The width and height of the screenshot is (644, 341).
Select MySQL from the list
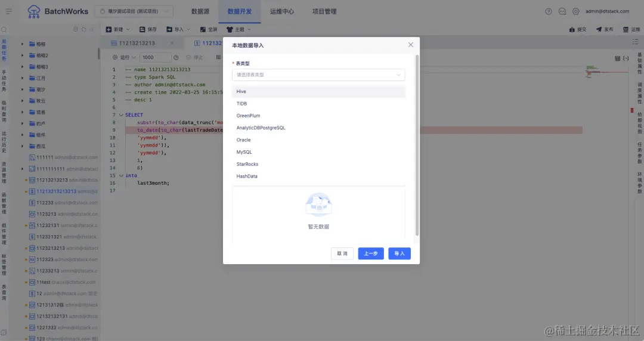click(x=318, y=152)
